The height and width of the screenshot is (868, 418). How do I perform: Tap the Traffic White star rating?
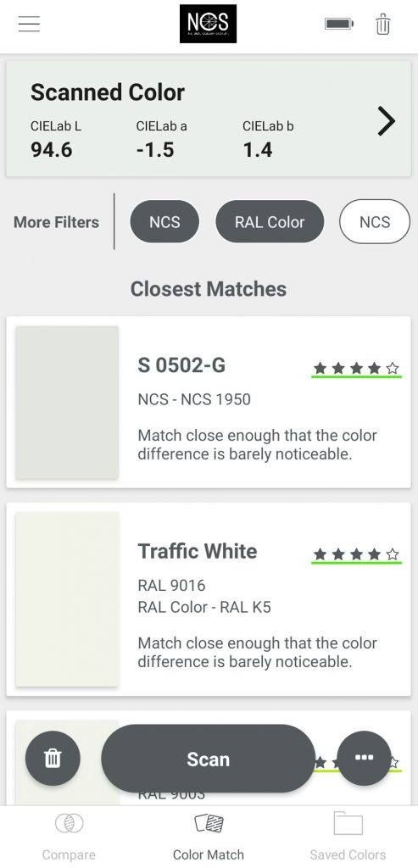357,554
